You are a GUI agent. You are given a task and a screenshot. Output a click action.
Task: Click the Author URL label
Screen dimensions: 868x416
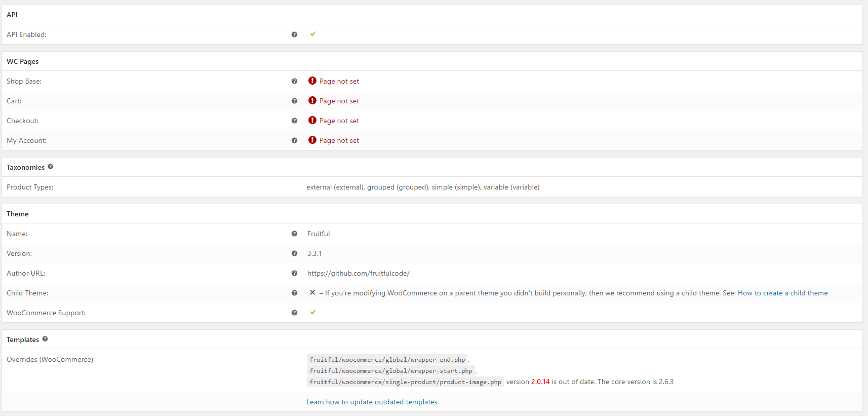[x=26, y=273]
